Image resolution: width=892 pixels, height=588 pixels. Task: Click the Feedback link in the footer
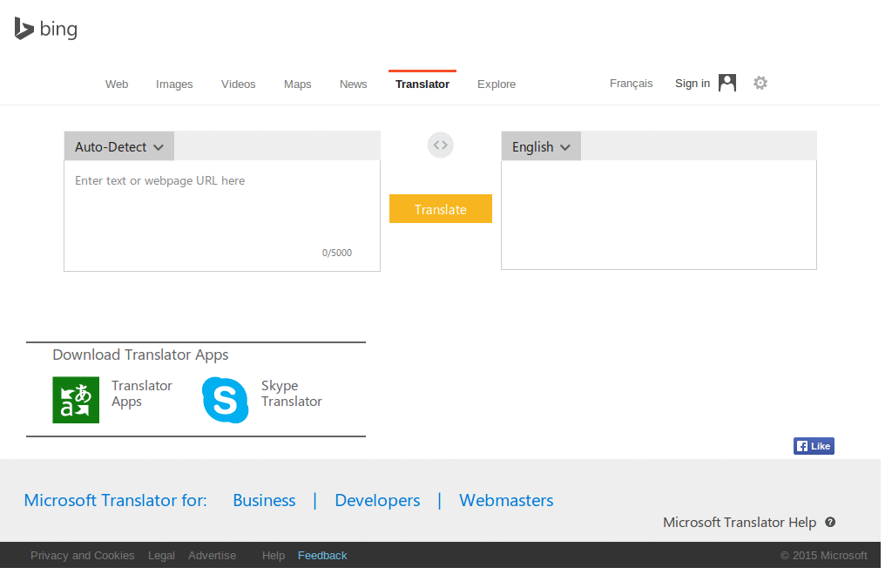[x=322, y=555]
